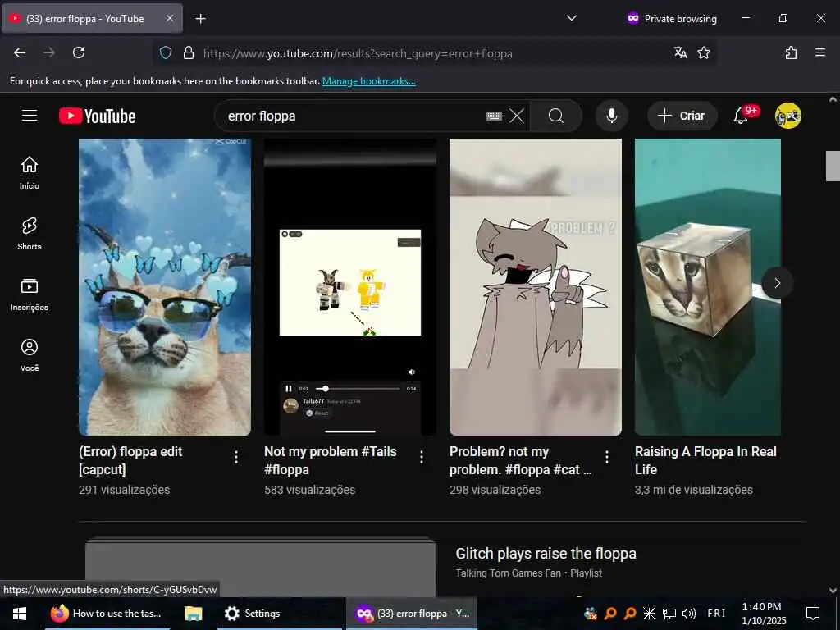Run search with the magnifier button
The image size is (840, 630).
(x=556, y=116)
